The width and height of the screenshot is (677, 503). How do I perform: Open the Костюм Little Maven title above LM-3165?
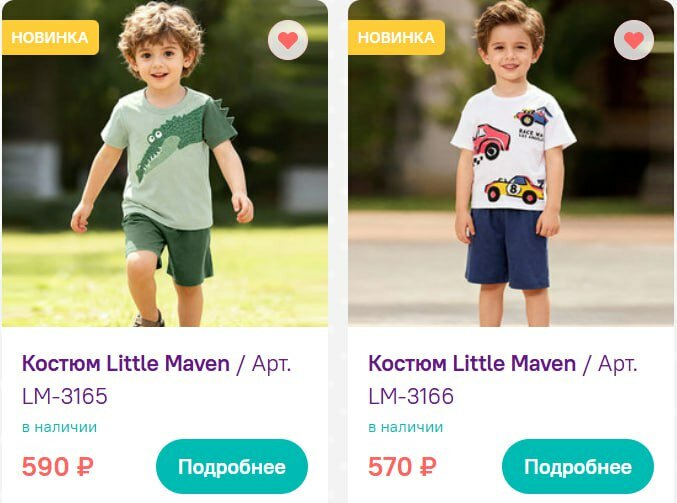[126, 363]
